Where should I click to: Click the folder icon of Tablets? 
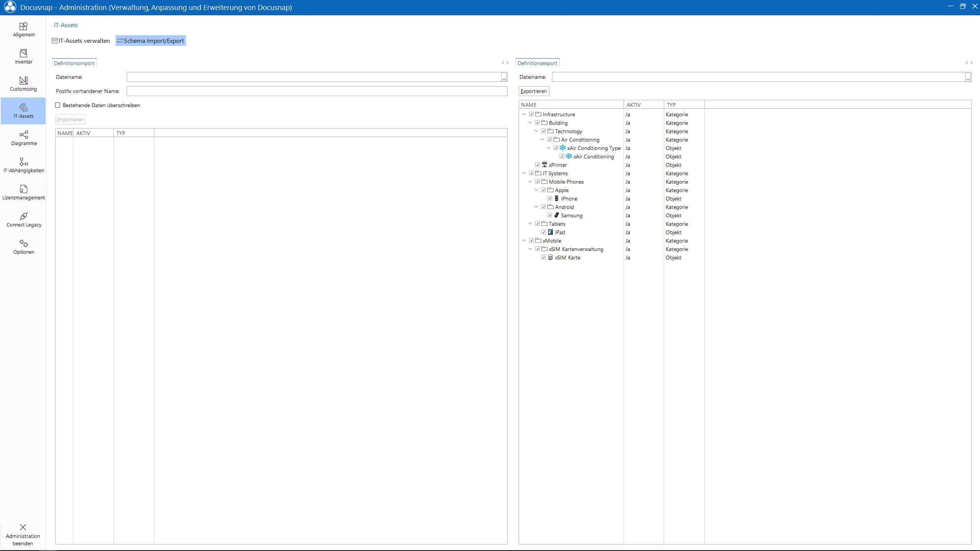click(544, 223)
